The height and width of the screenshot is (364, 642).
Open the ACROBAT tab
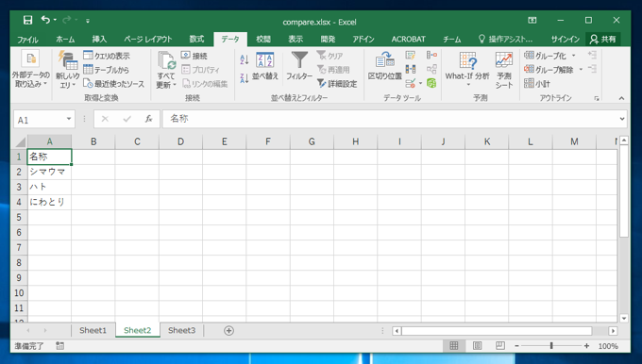coord(408,40)
